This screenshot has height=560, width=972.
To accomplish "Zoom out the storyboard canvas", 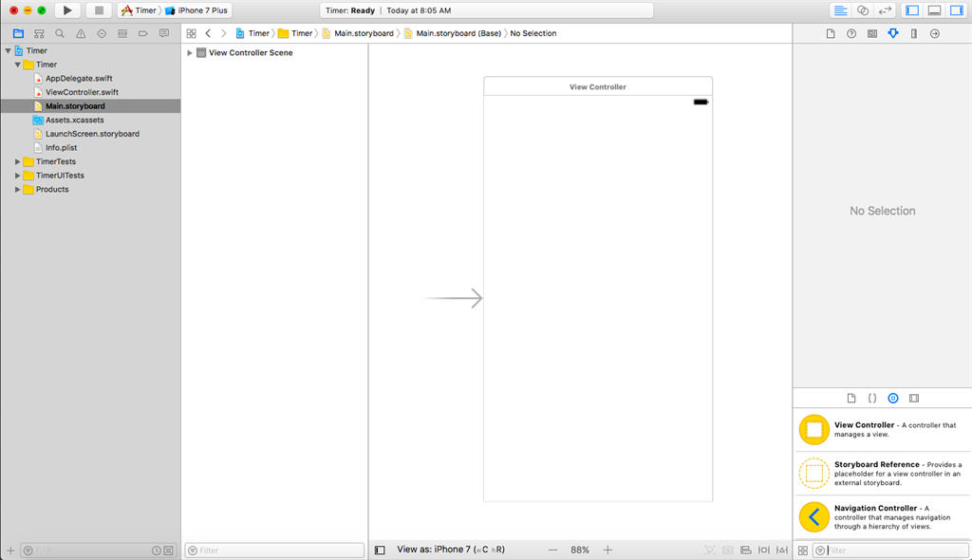I will [552, 551].
